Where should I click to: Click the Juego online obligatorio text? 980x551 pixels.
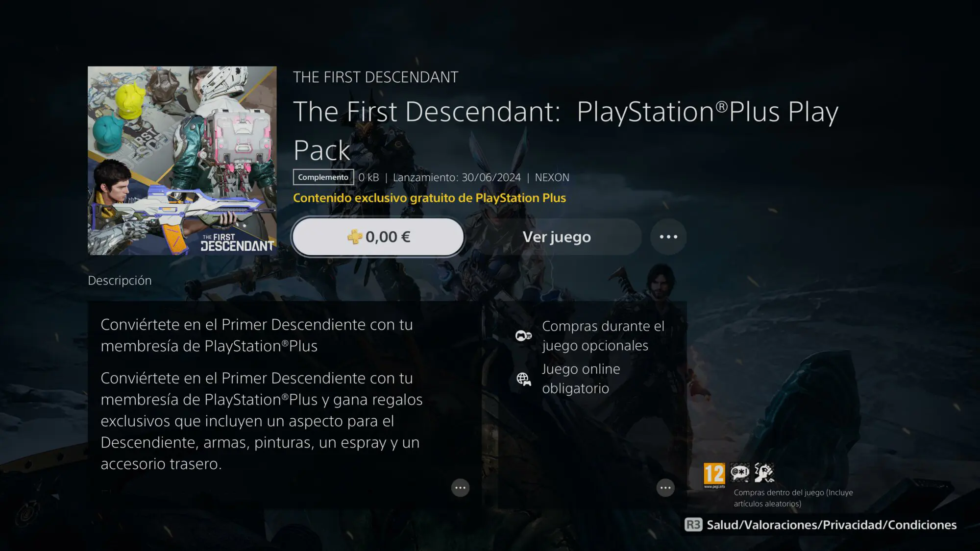(x=581, y=379)
